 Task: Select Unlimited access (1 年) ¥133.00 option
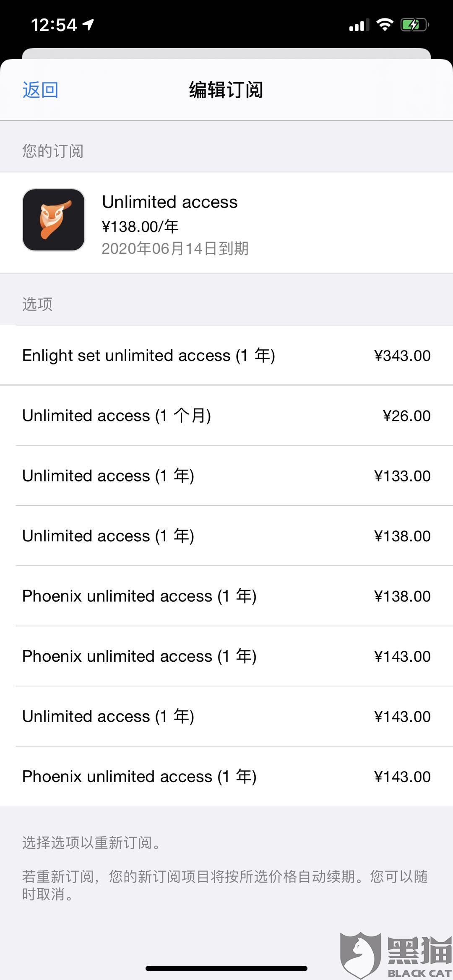tap(226, 476)
